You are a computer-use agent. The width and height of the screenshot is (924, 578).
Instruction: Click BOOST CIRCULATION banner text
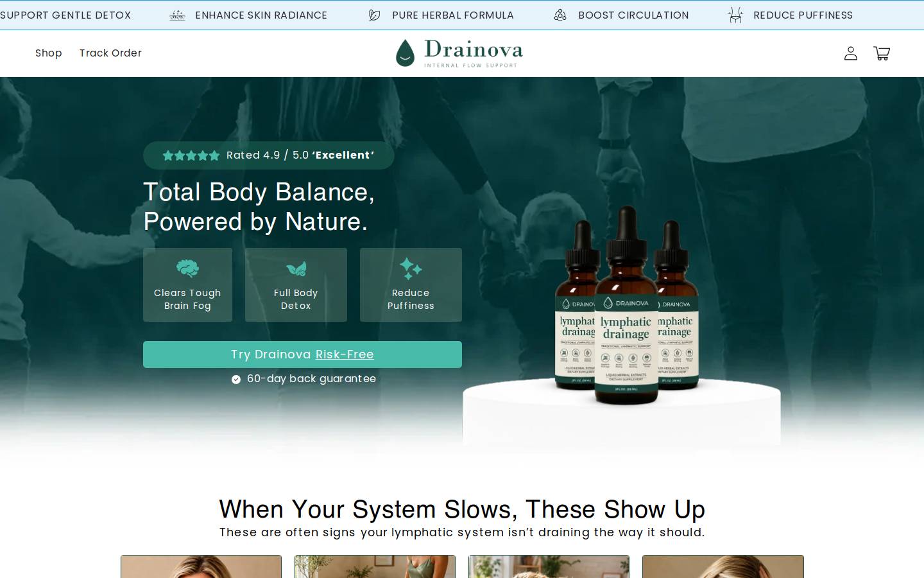point(633,15)
